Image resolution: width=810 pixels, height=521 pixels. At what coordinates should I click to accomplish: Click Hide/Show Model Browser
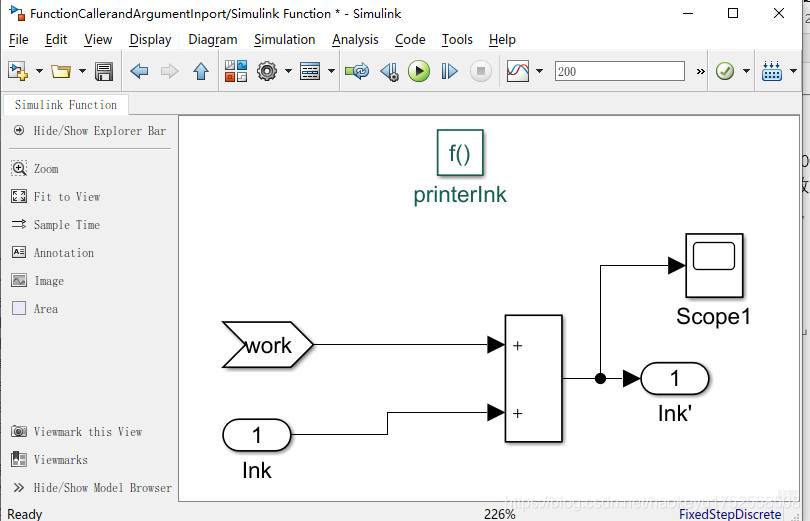(x=92, y=488)
